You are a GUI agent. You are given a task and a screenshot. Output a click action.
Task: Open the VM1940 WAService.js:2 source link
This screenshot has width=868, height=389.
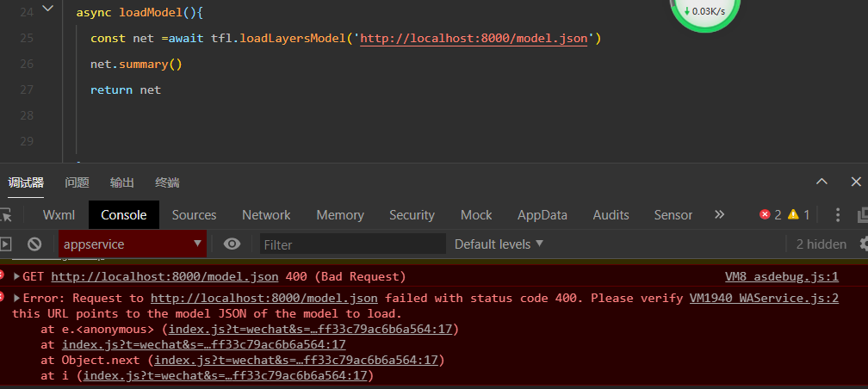(x=764, y=299)
